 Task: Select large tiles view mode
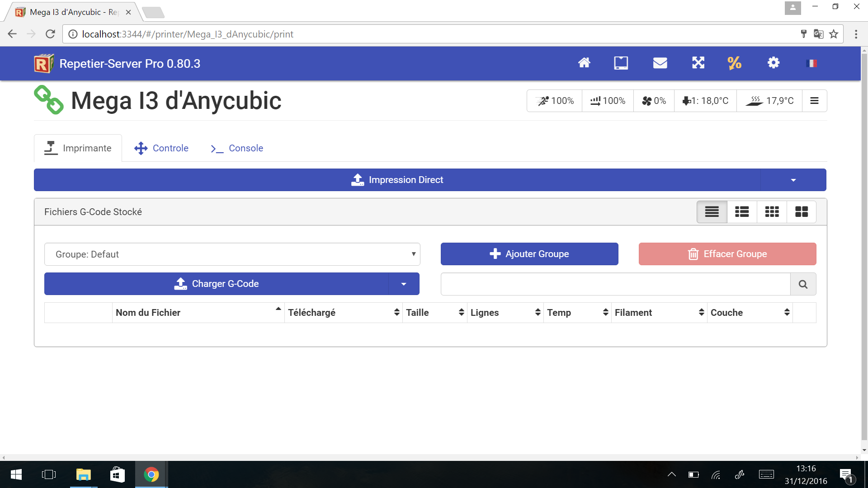pyautogui.click(x=802, y=212)
